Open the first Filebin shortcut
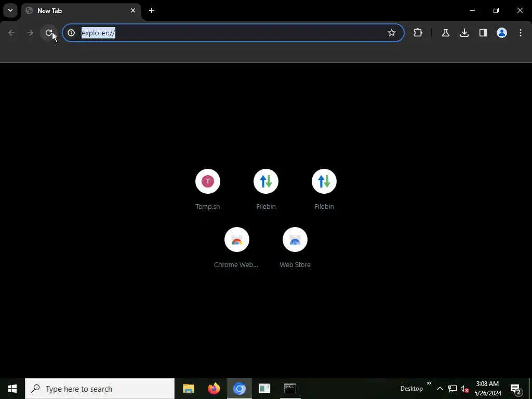The height and width of the screenshot is (399, 532). pos(266,189)
